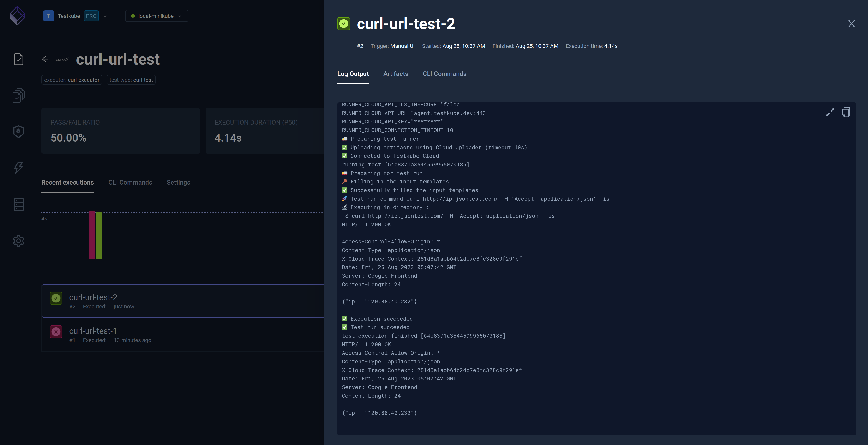Click the Testkube logo icon
868x445 pixels.
point(17,16)
